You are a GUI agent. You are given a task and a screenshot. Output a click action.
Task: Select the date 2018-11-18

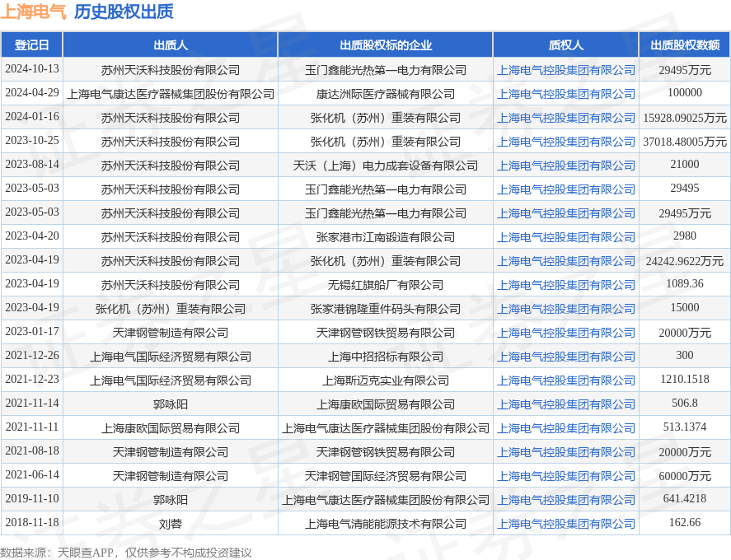pos(32,523)
